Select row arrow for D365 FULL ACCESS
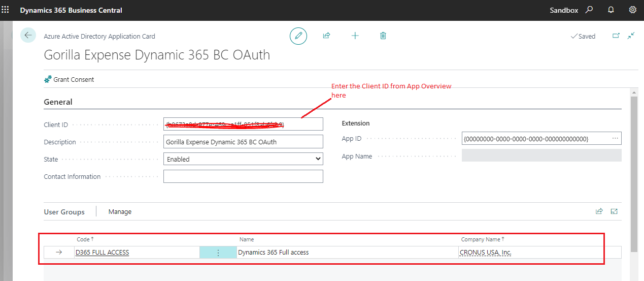The image size is (644, 281). [x=59, y=253]
